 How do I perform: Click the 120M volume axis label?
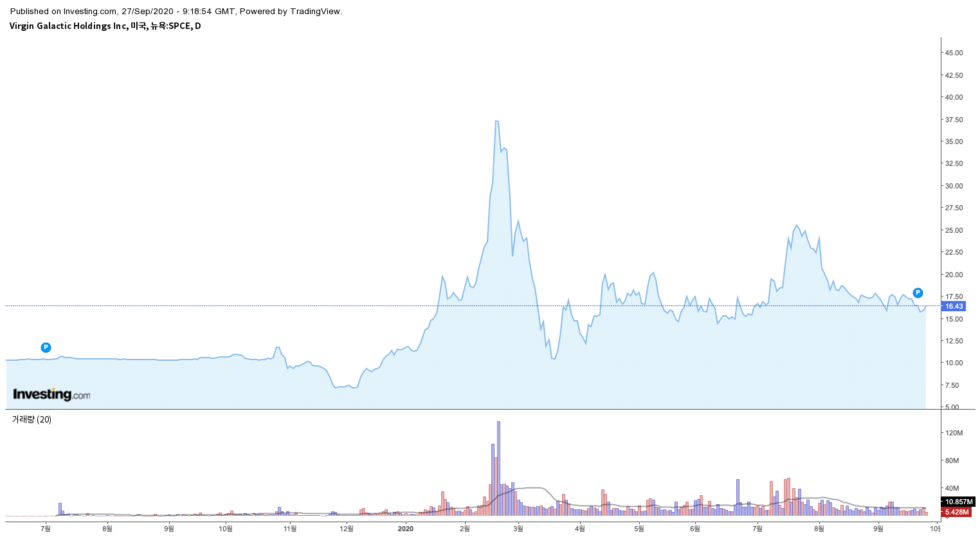954,433
